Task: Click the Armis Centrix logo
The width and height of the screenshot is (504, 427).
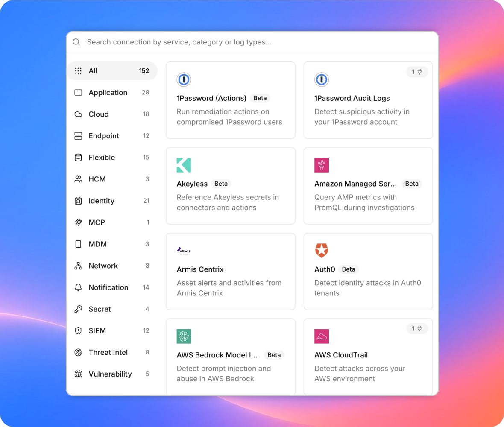Action: tap(184, 251)
